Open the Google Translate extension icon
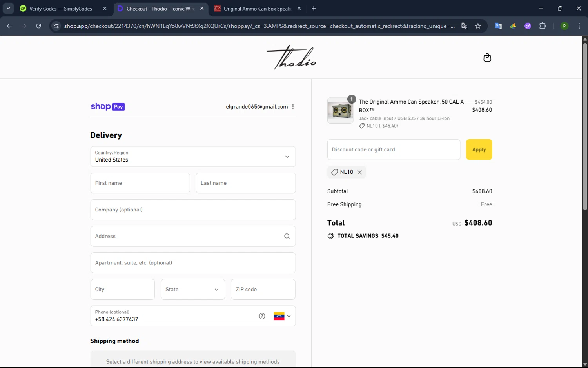Viewport: 588px width, 368px height. tap(498, 26)
